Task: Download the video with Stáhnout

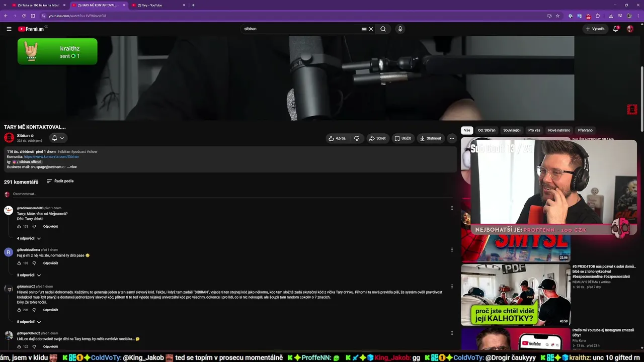Action: point(431,138)
